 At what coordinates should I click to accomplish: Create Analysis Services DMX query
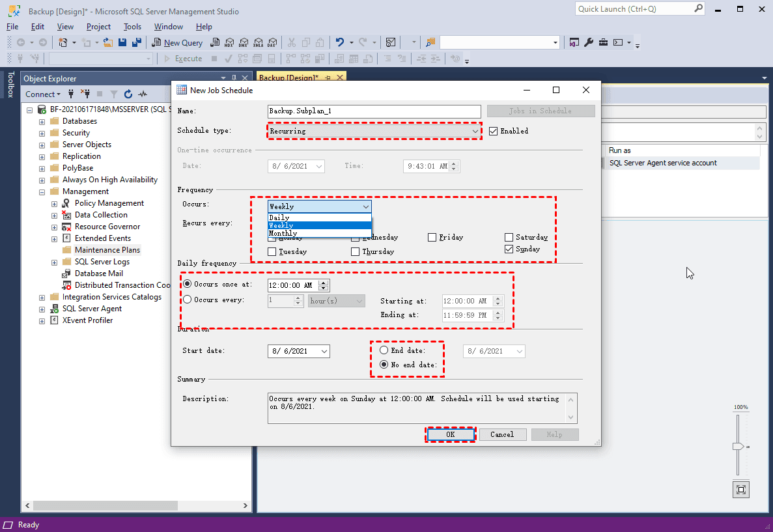(244, 43)
